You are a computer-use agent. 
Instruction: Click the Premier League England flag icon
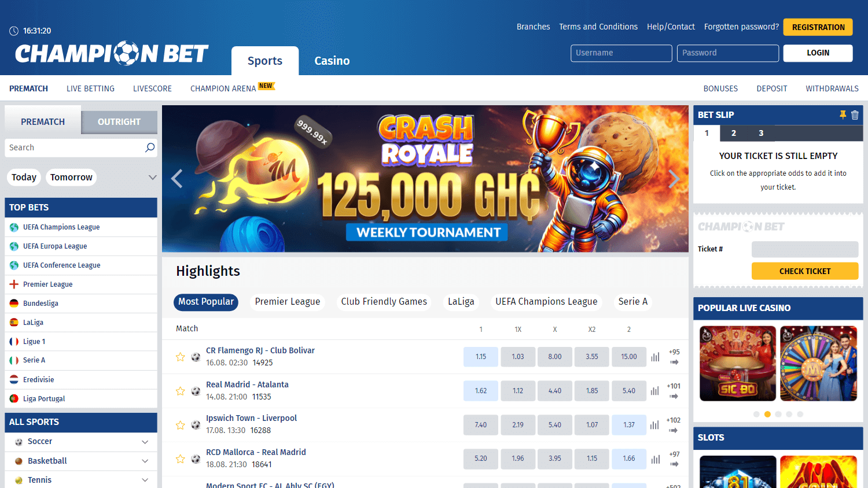(x=14, y=284)
